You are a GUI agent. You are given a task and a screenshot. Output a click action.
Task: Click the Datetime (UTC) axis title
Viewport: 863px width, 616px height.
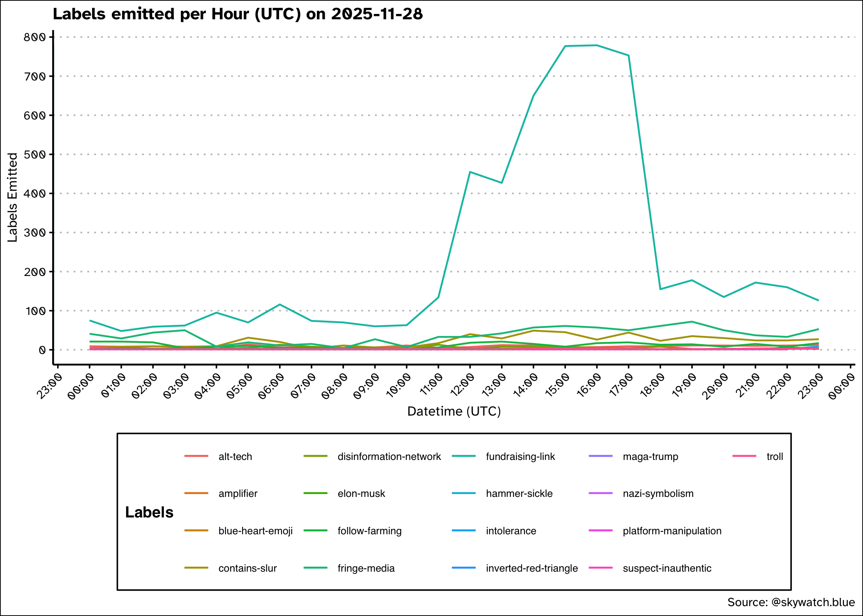click(454, 411)
